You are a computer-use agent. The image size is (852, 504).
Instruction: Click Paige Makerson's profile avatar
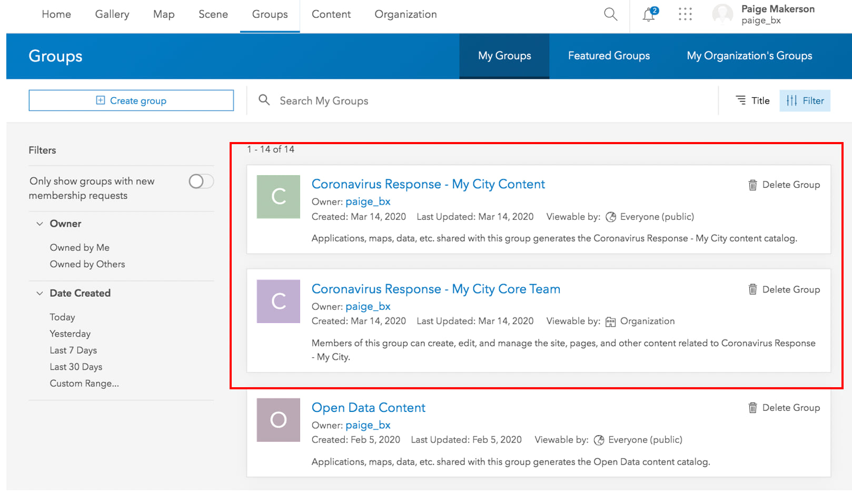coord(722,14)
